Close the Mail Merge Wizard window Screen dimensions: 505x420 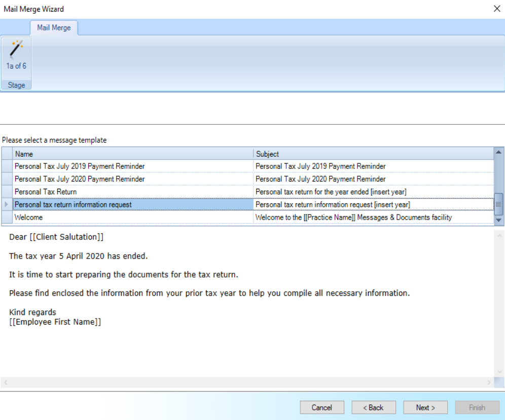pyautogui.click(x=497, y=9)
